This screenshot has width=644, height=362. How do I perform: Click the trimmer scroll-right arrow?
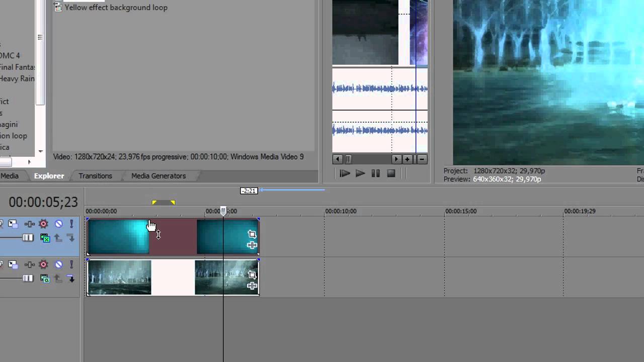[396, 159]
